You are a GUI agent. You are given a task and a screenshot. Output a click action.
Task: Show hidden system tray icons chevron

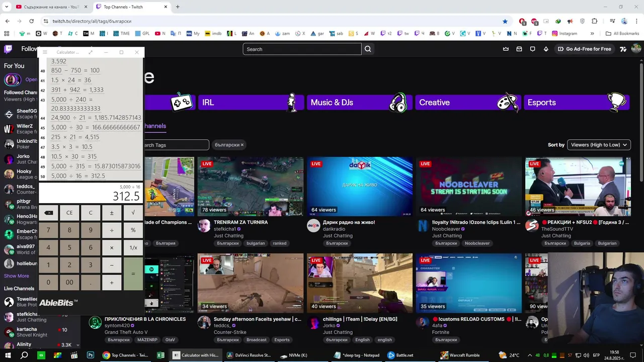tap(530, 355)
